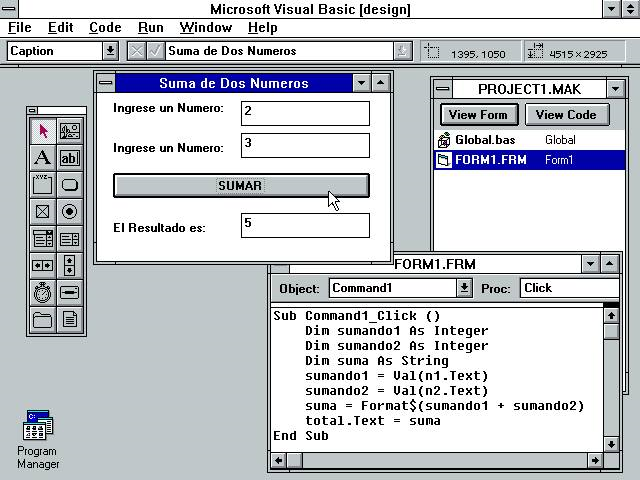
Task: Select the Check Box tool
Action: click(43, 212)
